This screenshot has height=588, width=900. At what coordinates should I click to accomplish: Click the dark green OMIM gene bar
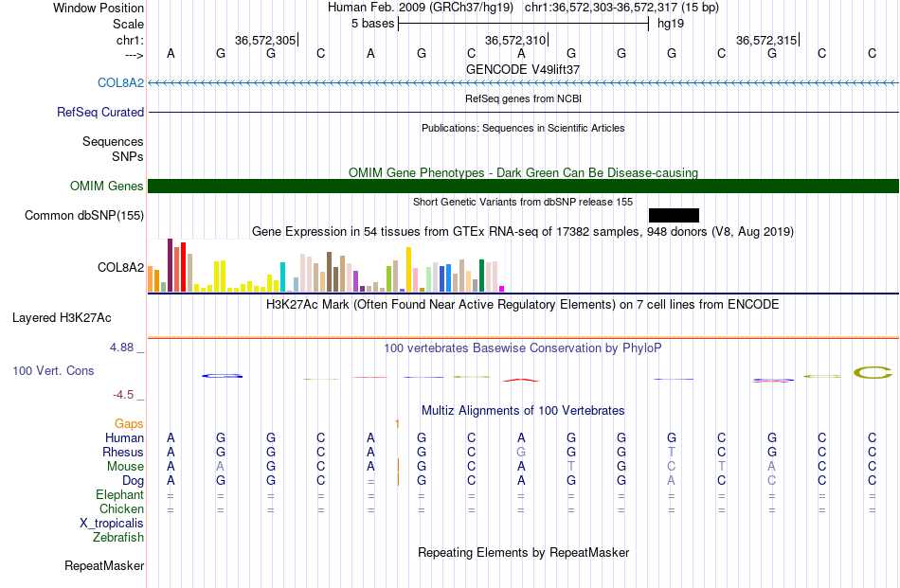[524, 186]
